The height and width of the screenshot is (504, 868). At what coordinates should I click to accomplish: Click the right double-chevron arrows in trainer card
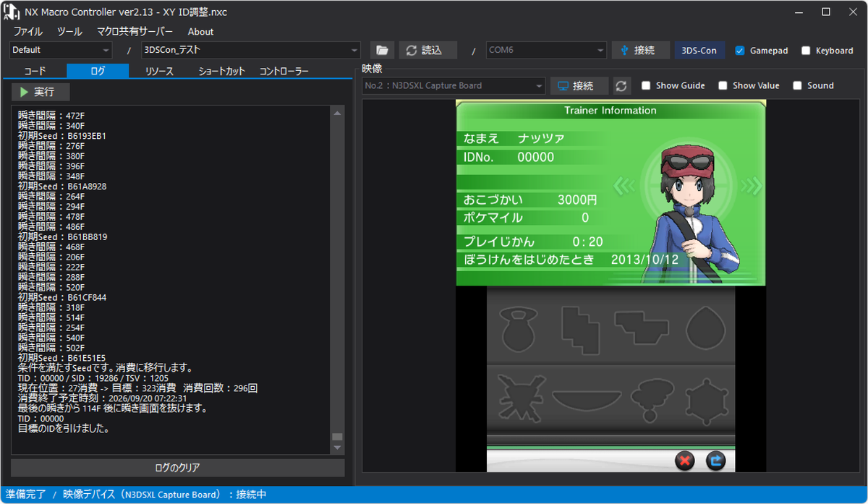tap(751, 186)
